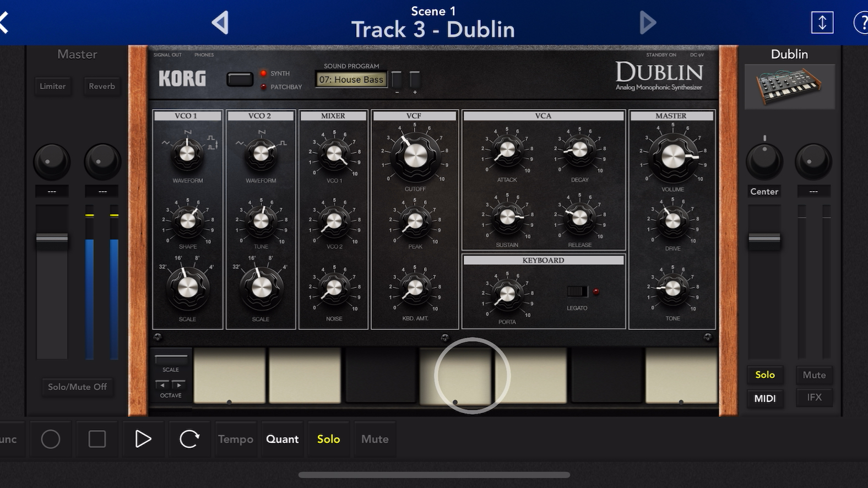This screenshot has height=488, width=868.
Task: Click the 'Scene 1' label in the header
Action: [x=433, y=11]
